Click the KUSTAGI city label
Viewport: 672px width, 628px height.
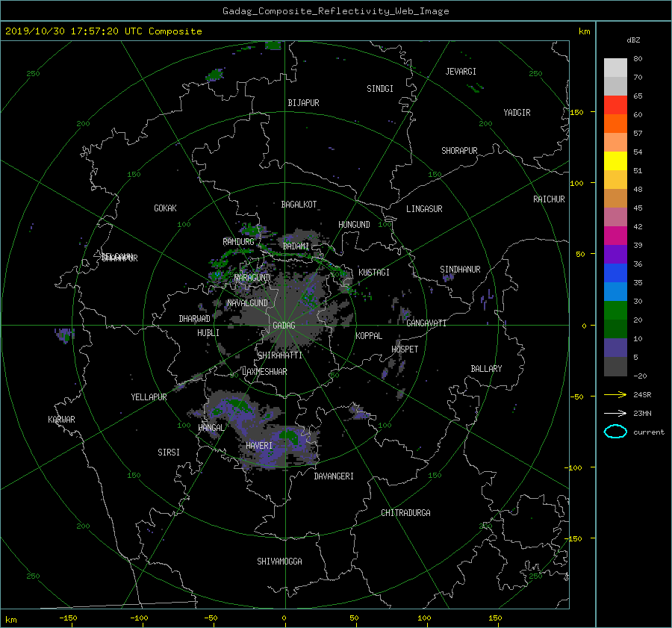pos(374,273)
